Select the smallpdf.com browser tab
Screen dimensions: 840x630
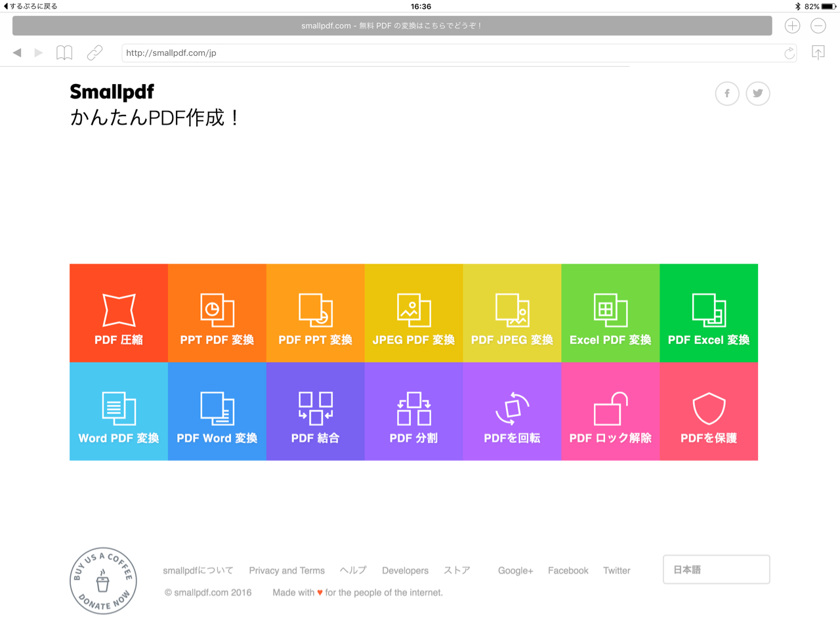[x=392, y=26]
